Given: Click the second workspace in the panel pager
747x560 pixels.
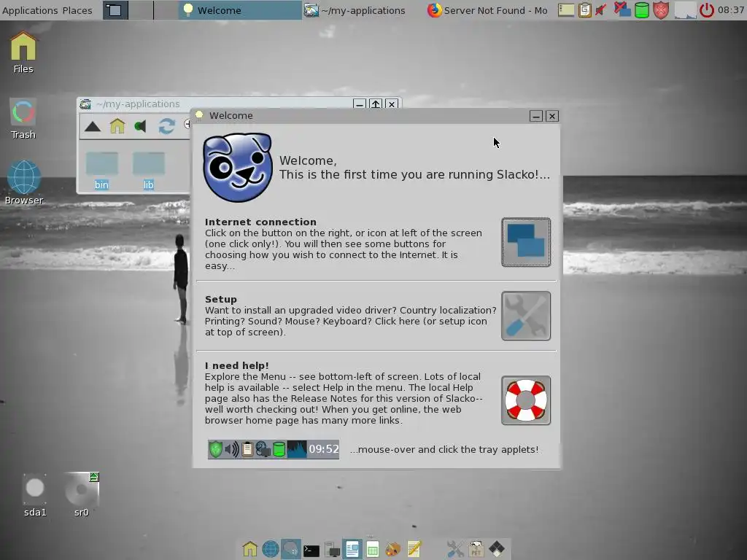Looking at the screenshot, I should 141,10.
